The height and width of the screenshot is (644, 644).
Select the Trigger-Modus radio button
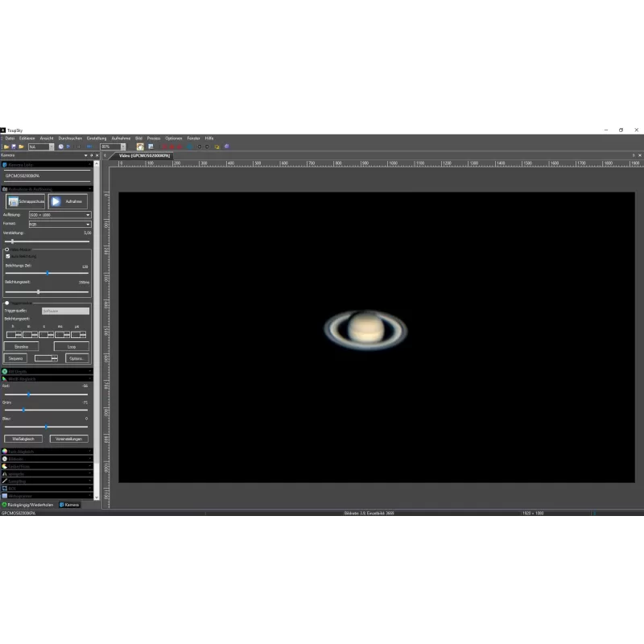click(8, 303)
